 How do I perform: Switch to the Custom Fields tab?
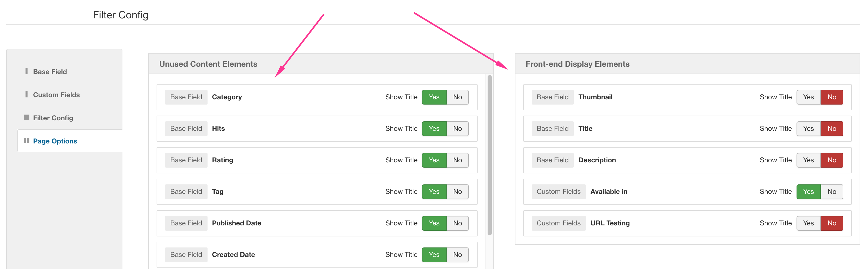56,95
